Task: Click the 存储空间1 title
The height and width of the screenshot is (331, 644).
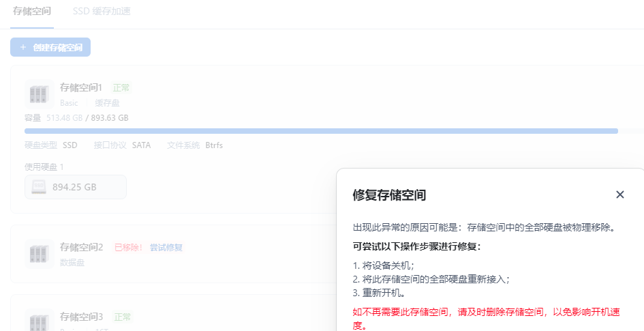Action: pos(81,87)
